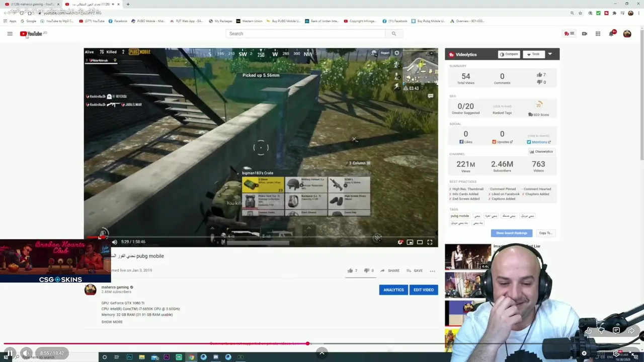Open the My Packages bookmark
The height and width of the screenshot is (362, 644).
220,21
